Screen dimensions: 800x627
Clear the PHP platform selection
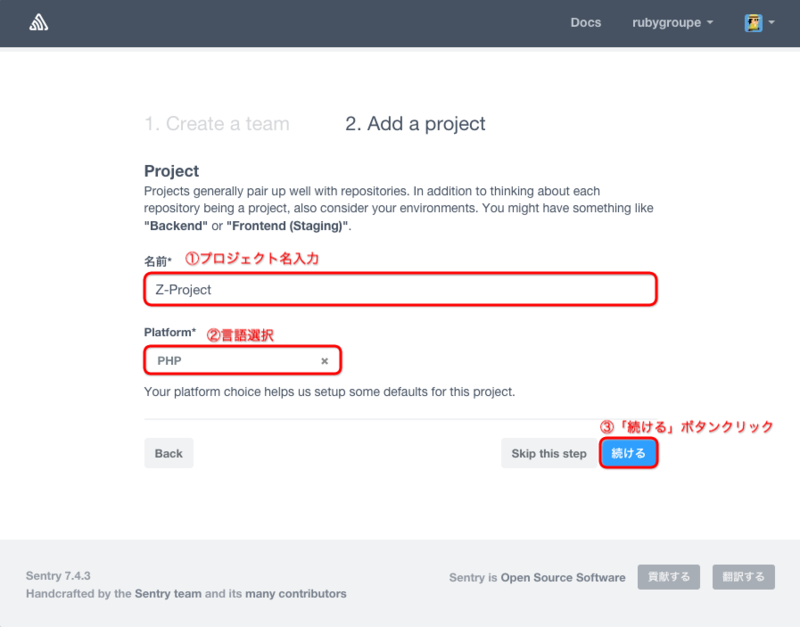tap(324, 361)
